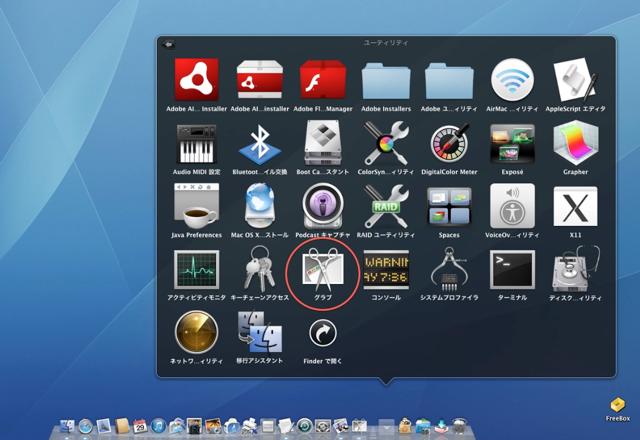Open Activity Monitor utility
The width and height of the screenshot is (640, 440).
[x=196, y=270]
